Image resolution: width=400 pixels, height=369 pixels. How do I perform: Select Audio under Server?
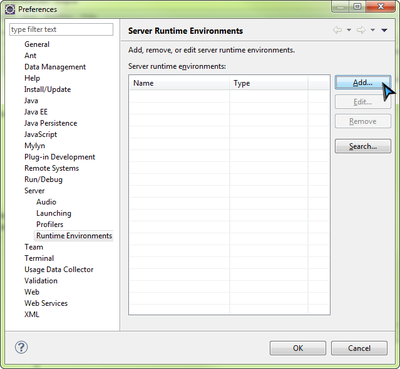pos(46,202)
